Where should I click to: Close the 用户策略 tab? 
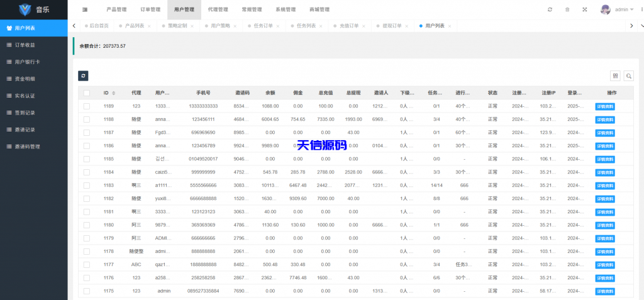pyautogui.click(x=235, y=26)
